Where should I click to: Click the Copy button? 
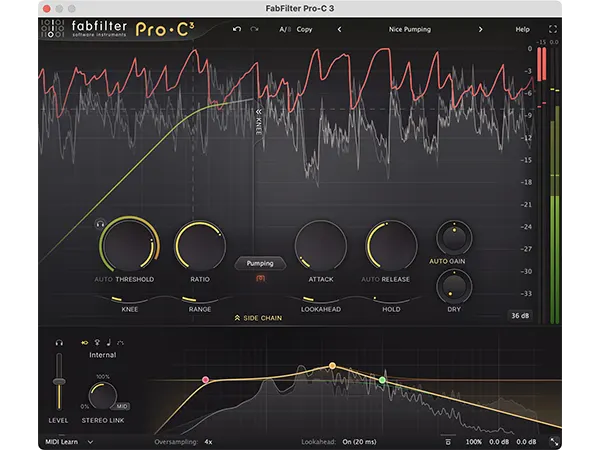click(x=304, y=29)
